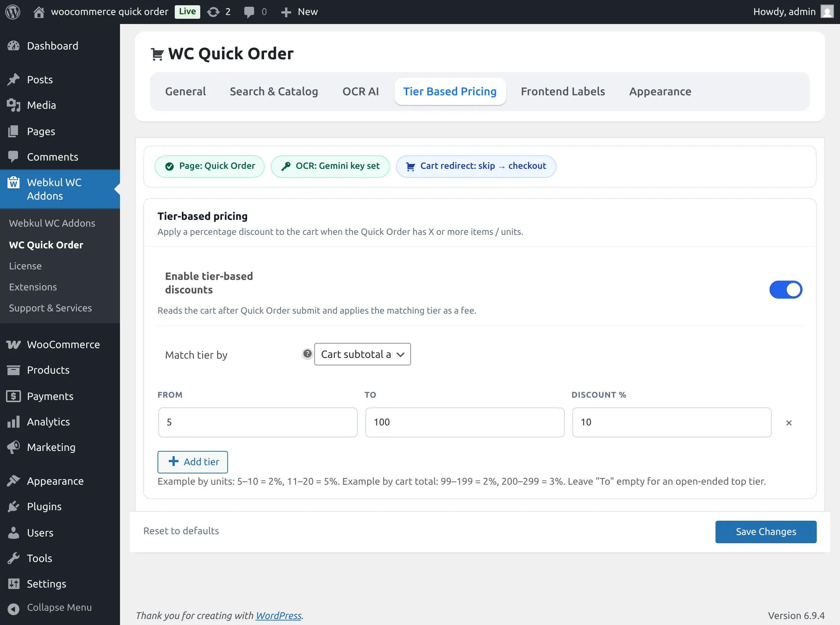This screenshot has width=840, height=625.
Task: Click the home icon for site
Action: click(39, 12)
